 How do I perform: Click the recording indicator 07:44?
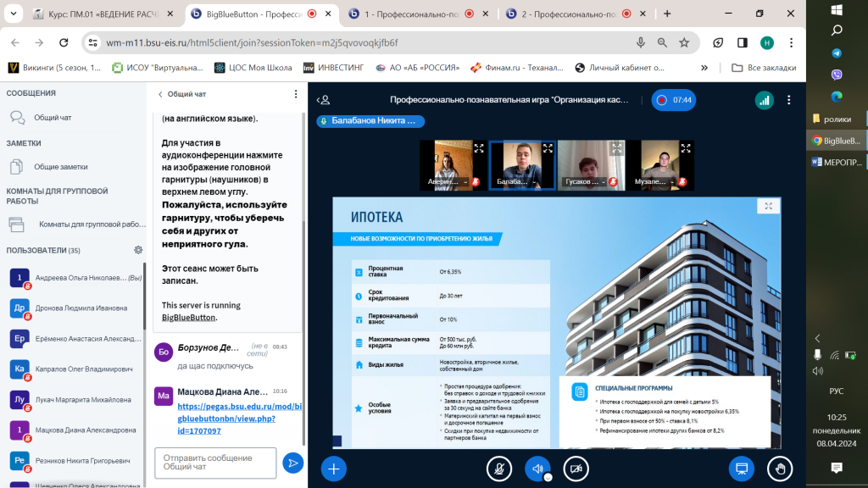coord(674,100)
